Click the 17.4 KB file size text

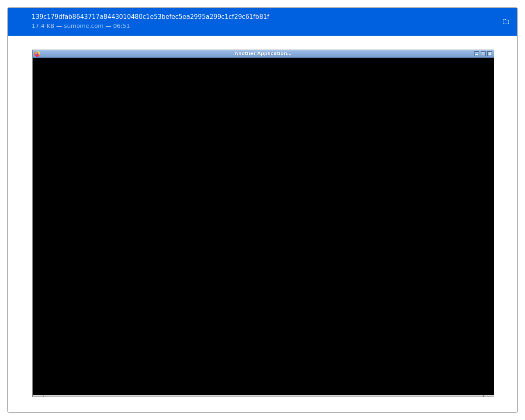(x=43, y=26)
